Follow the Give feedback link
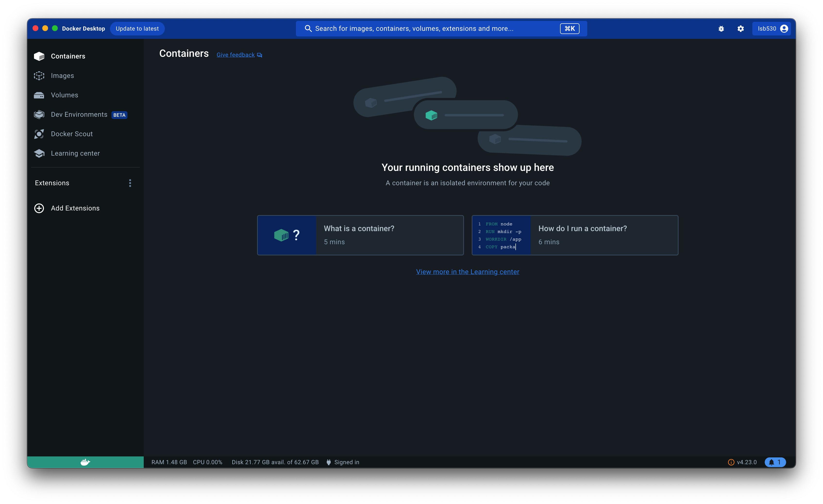 point(235,55)
